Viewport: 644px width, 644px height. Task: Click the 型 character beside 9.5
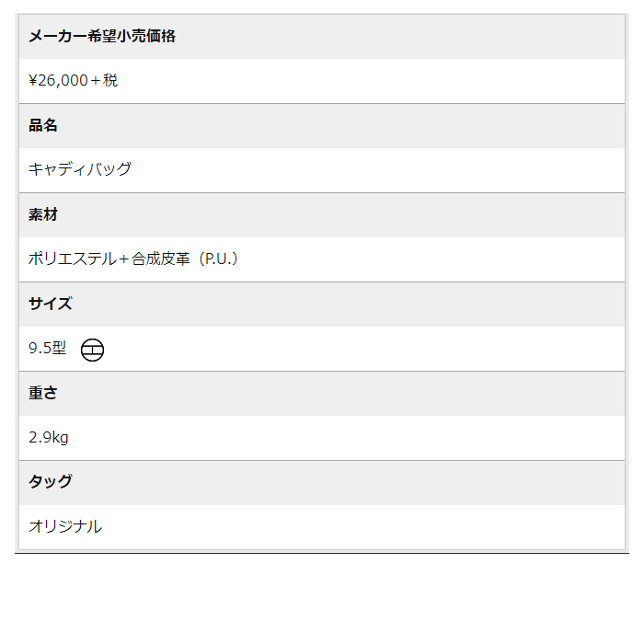[x=59, y=348]
